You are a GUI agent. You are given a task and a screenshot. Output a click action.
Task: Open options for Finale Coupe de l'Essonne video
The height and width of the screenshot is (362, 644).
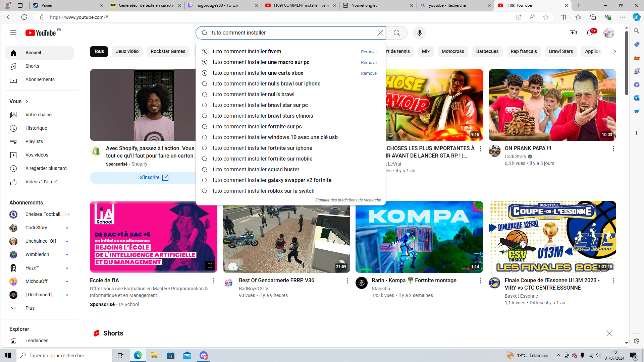coord(613,281)
